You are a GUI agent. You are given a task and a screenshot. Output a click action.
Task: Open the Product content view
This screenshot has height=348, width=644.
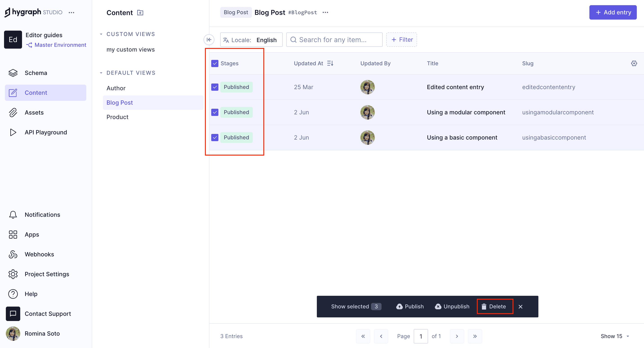click(117, 117)
